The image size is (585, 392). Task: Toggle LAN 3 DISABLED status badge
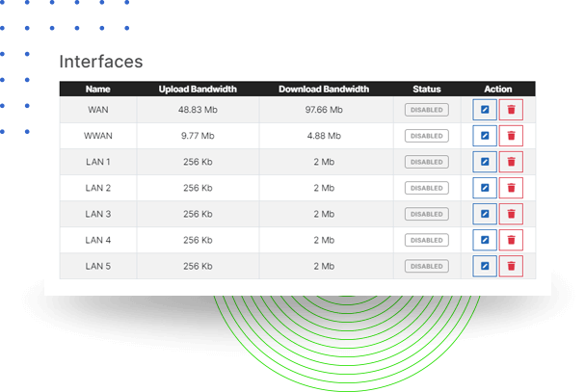(426, 215)
